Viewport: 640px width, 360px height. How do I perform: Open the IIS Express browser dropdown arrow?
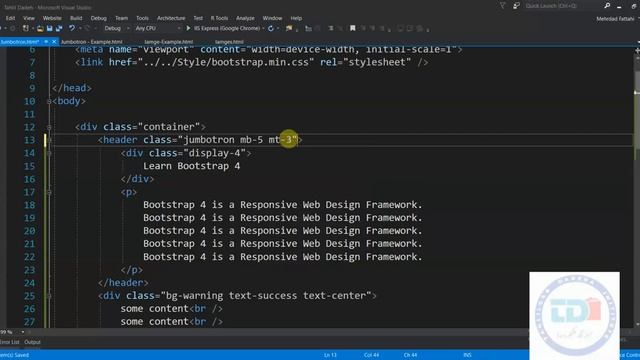(264, 29)
